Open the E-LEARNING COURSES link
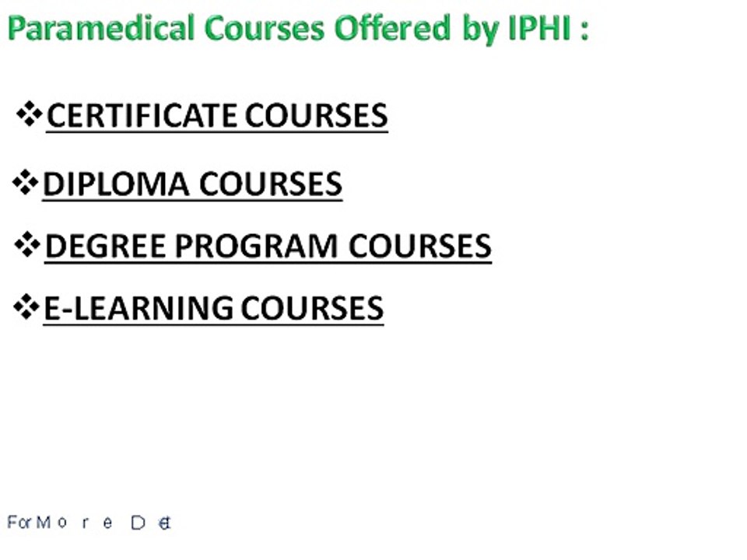This screenshot has width=747, height=560. tap(213, 308)
